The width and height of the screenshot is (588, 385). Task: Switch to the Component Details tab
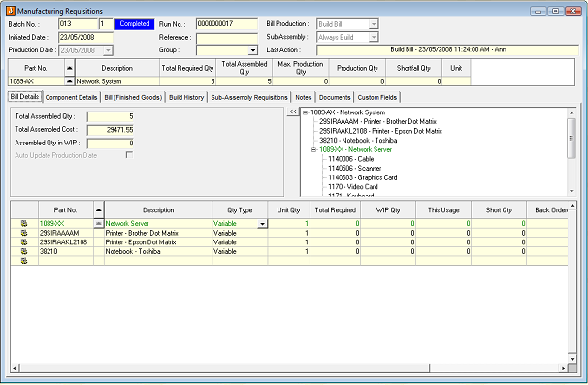coord(71,98)
